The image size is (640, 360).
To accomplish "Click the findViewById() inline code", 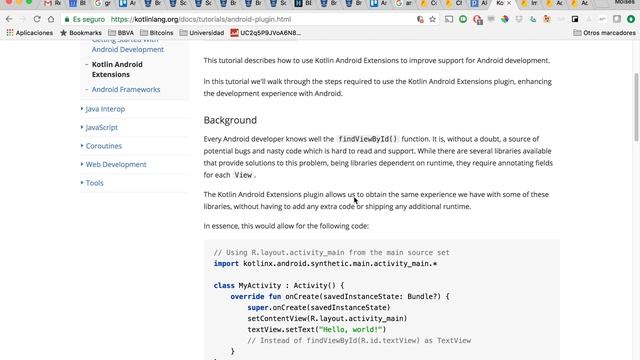I will coord(368,139).
